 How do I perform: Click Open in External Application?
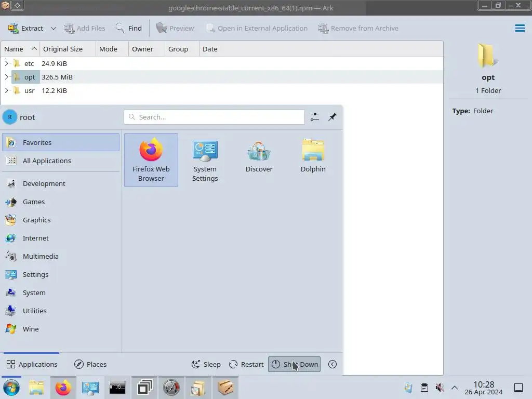[x=257, y=28]
